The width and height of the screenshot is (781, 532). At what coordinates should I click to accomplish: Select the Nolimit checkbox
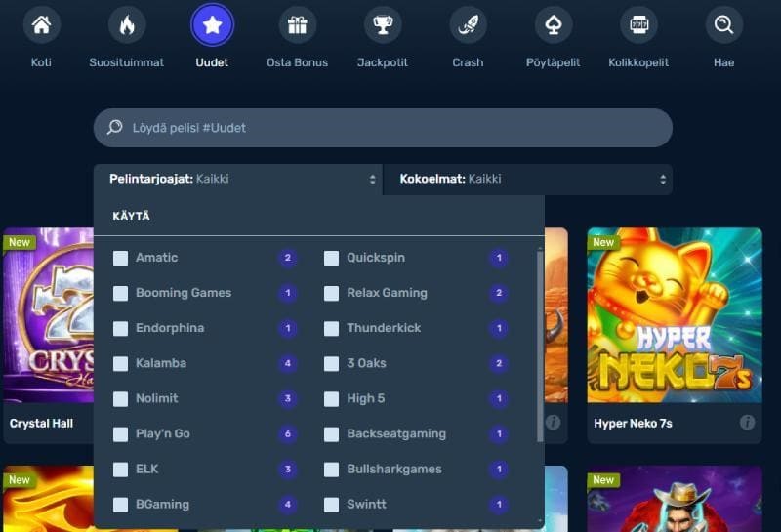pos(120,399)
